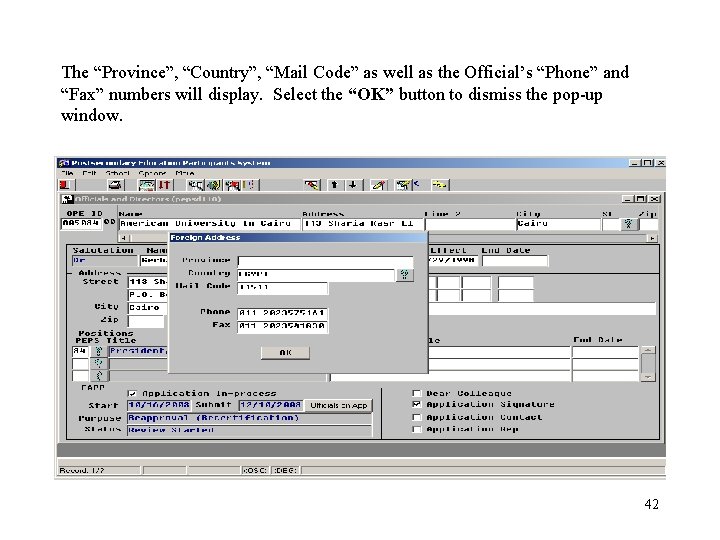Click the Phone number field
Screen dimensions: 720x540
282,313
